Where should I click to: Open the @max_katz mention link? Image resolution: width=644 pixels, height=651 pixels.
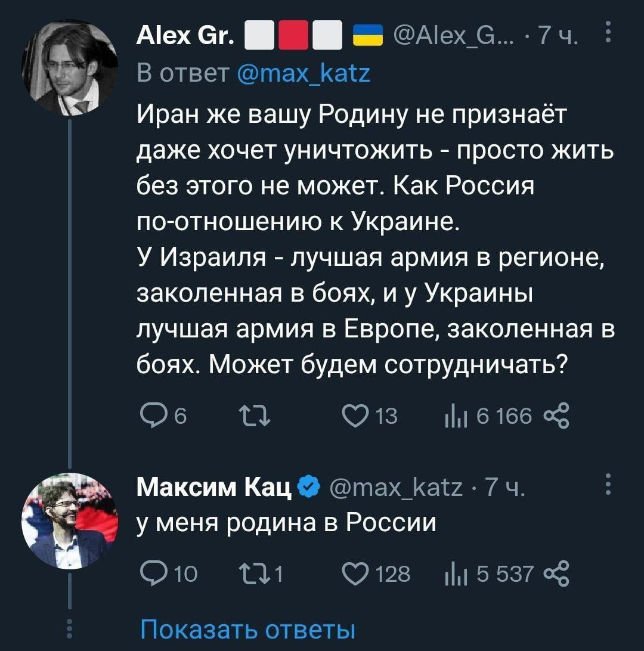[x=304, y=75]
